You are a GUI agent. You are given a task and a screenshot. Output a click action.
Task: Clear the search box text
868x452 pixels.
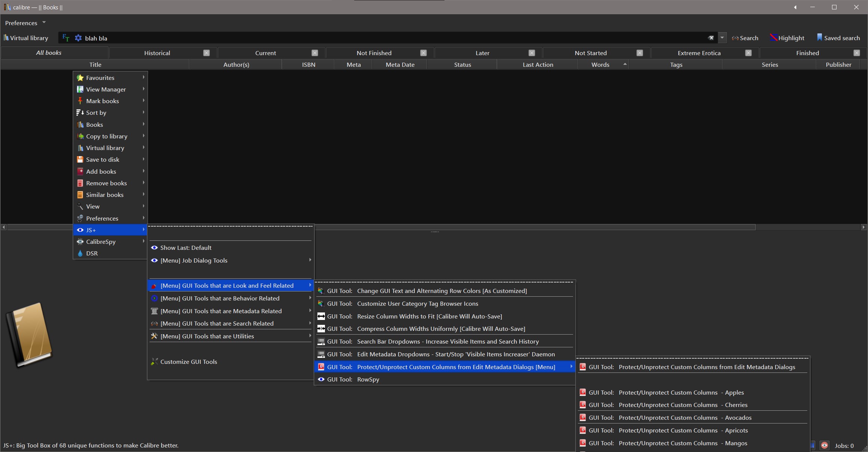[x=711, y=38]
